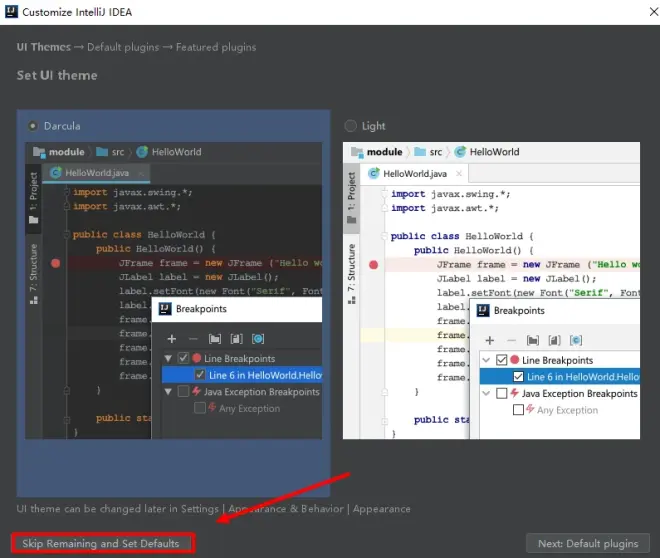Viewport: 660px width, 558px height.
Task: Toggle Line 6 checkbox in Darcula preview
Action: [x=200, y=375]
